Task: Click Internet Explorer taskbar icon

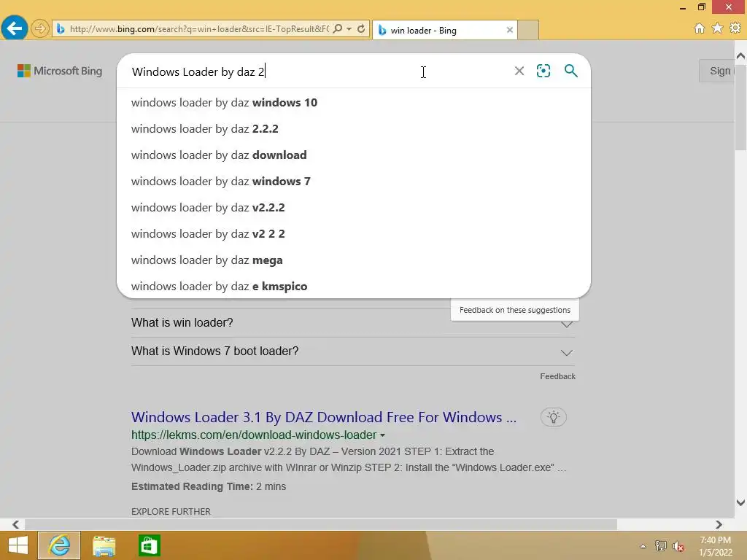Action: 59,545
